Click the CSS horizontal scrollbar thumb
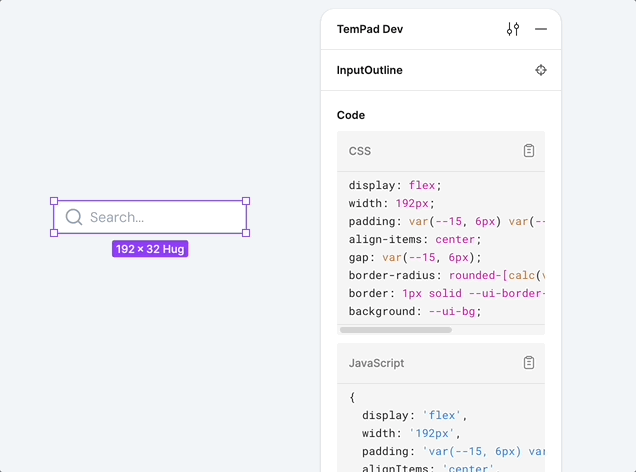This screenshot has height=472, width=636. click(x=396, y=329)
